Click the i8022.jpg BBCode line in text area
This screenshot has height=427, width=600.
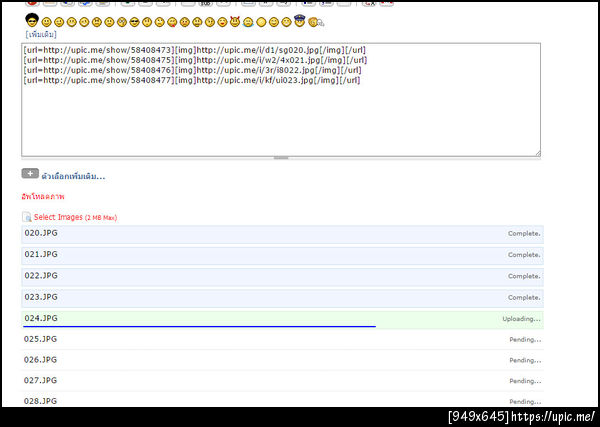192,70
